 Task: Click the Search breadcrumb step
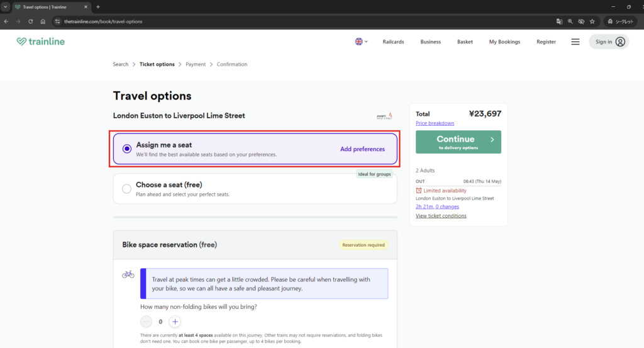(120, 64)
